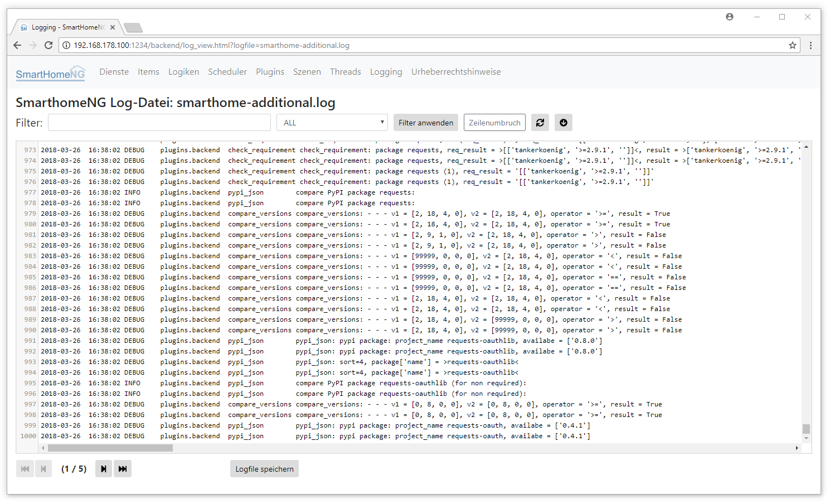The image size is (830, 504).
Task: Open the Plugins menu
Action: pyautogui.click(x=270, y=72)
